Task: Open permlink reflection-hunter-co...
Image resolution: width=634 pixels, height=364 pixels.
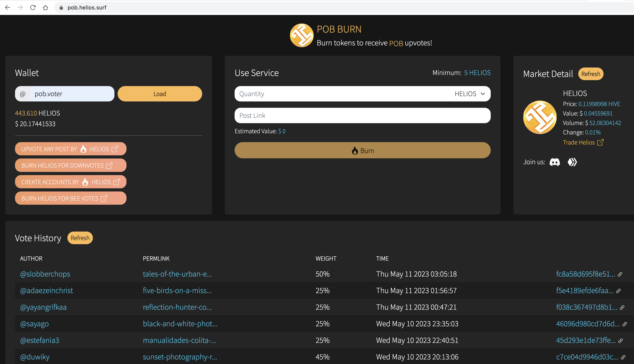Action: coord(177,307)
